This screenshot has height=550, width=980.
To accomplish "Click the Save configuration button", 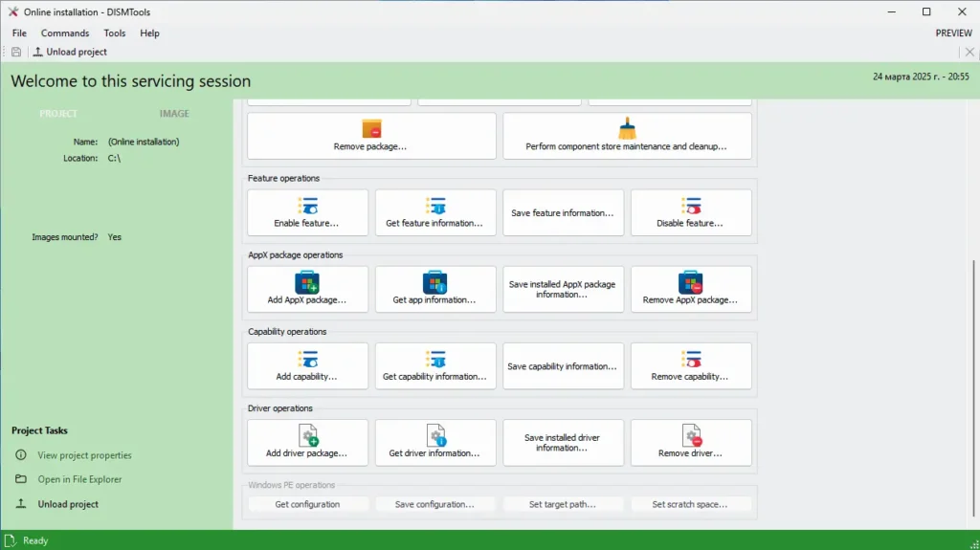I will coord(435,504).
